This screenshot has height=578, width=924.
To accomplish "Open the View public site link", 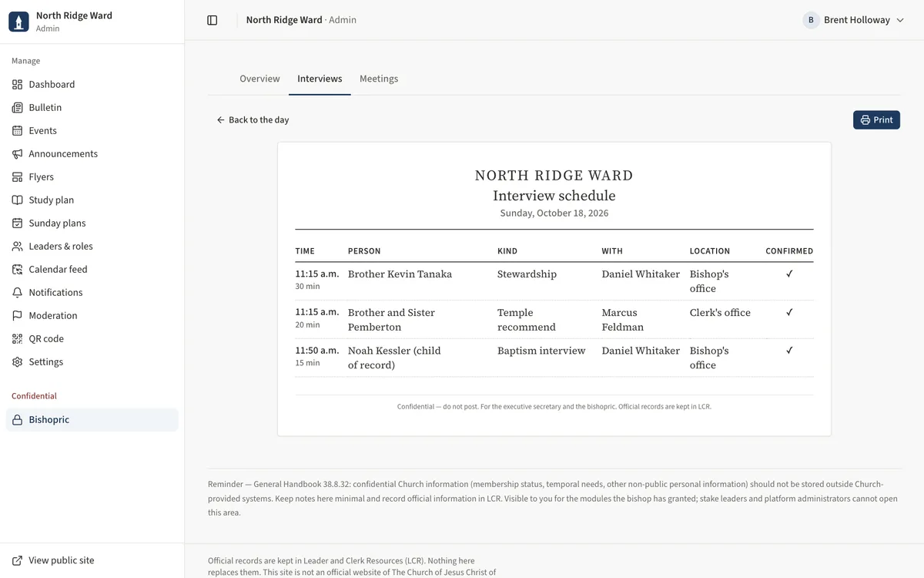I will pos(92,561).
